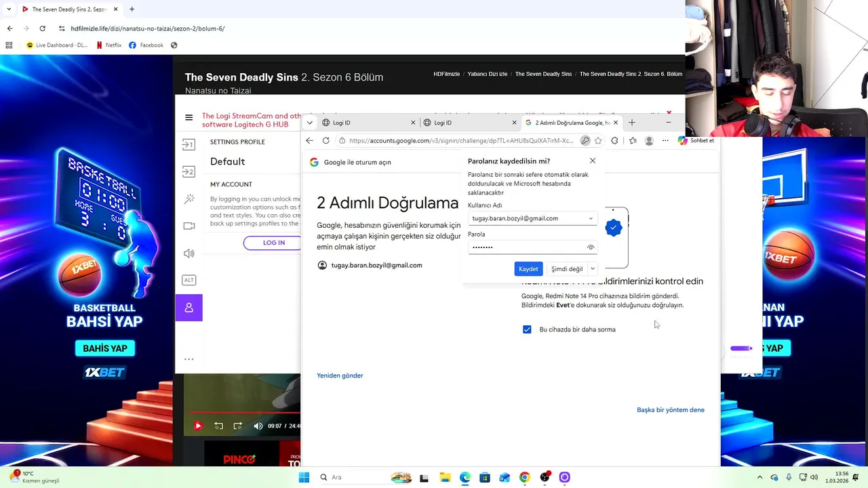
Task: Open Copilot Sohbet et button
Action: tap(696, 140)
